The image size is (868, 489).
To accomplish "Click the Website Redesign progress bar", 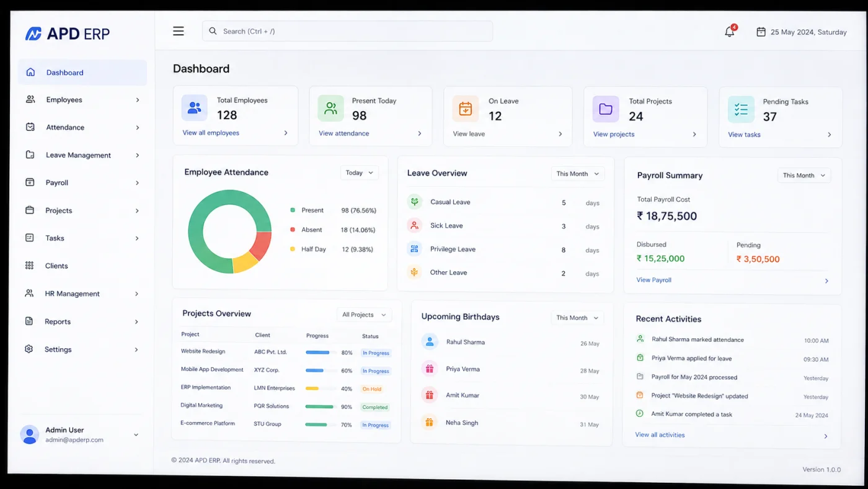I will (x=320, y=352).
